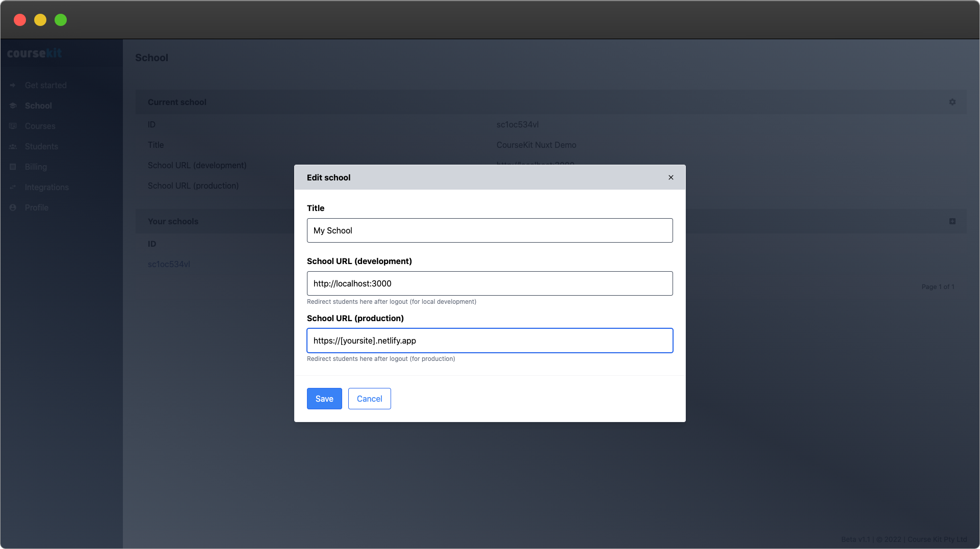Focus the School URL (production) field
Screen dimensions: 980x549
click(489, 341)
